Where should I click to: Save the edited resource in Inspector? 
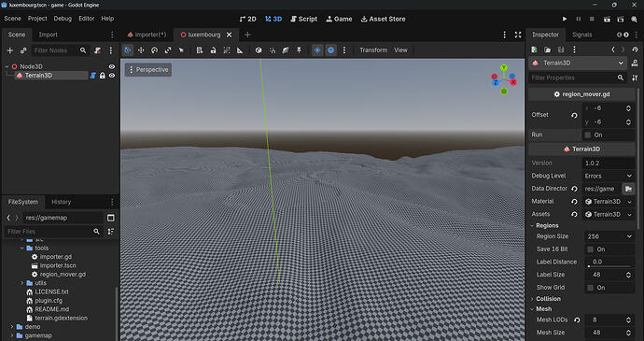[561, 50]
